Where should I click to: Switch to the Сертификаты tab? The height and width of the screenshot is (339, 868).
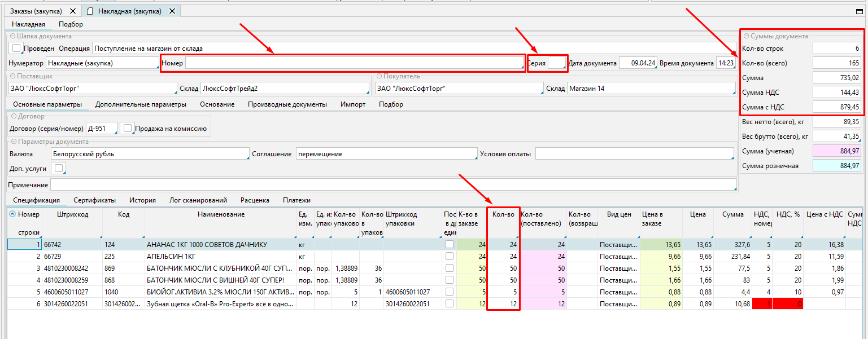tap(94, 200)
